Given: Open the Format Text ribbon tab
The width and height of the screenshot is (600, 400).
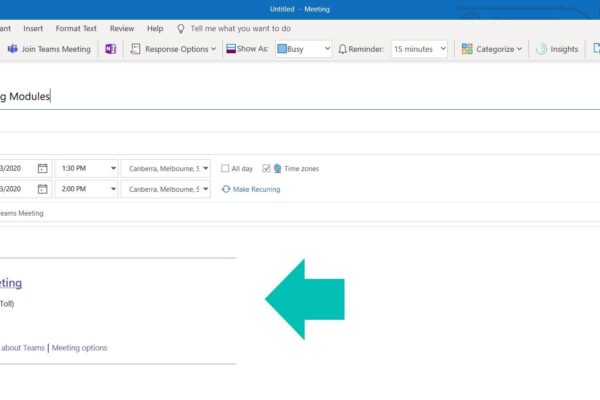Looking at the screenshot, I should click(x=76, y=29).
